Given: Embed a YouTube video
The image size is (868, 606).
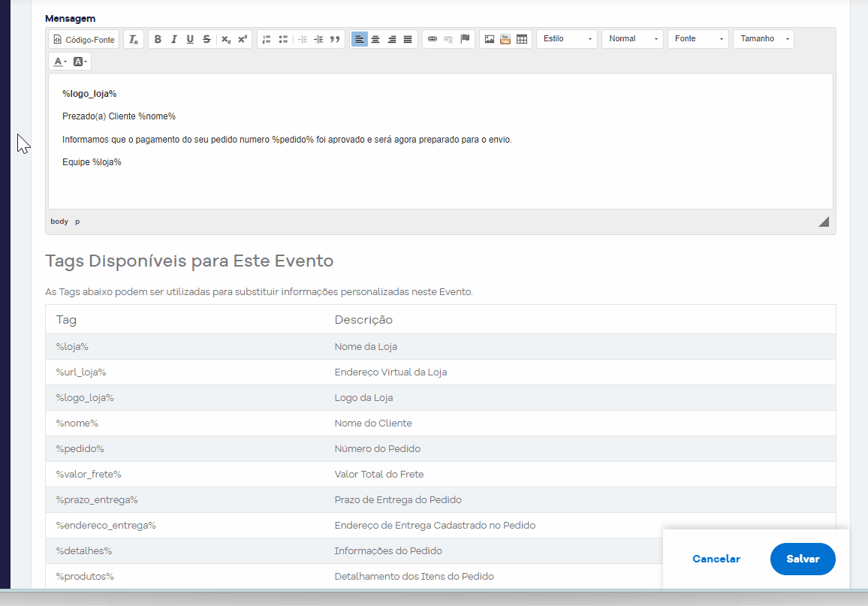Looking at the screenshot, I should coord(505,39).
